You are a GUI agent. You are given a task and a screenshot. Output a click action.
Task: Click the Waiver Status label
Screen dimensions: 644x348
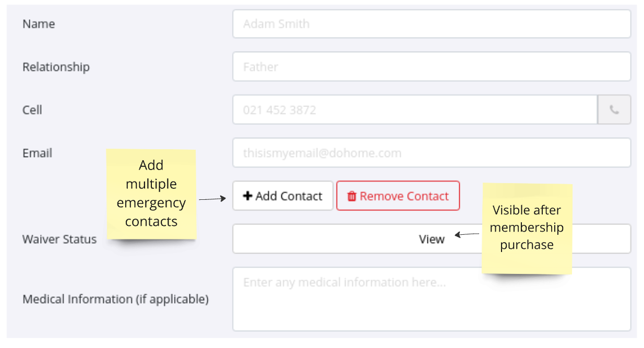click(59, 239)
